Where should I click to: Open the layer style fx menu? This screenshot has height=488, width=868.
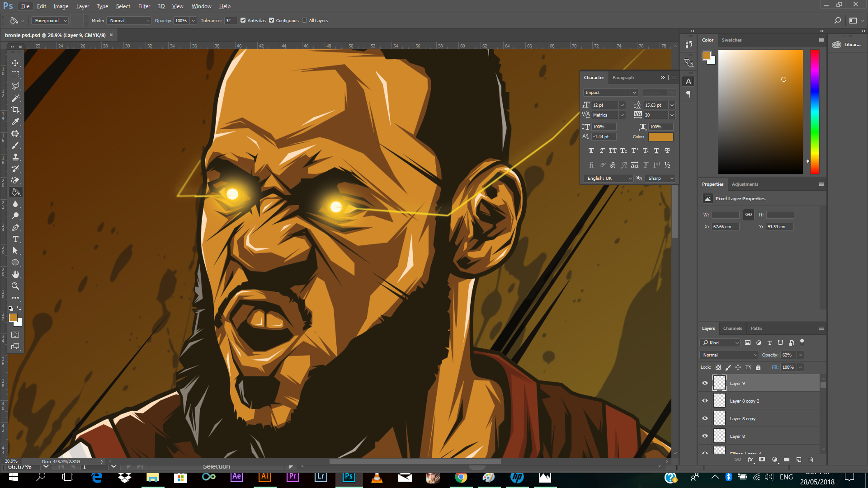pos(750,460)
